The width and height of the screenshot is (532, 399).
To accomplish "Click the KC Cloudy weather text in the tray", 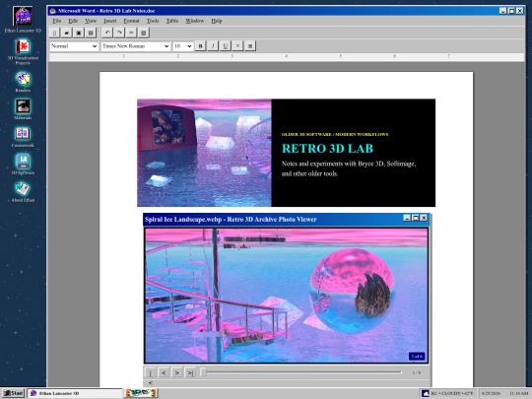I will point(451,393).
